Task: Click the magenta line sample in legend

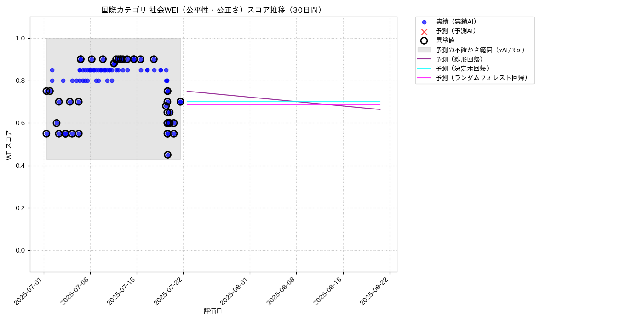Action: [x=424, y=78]
